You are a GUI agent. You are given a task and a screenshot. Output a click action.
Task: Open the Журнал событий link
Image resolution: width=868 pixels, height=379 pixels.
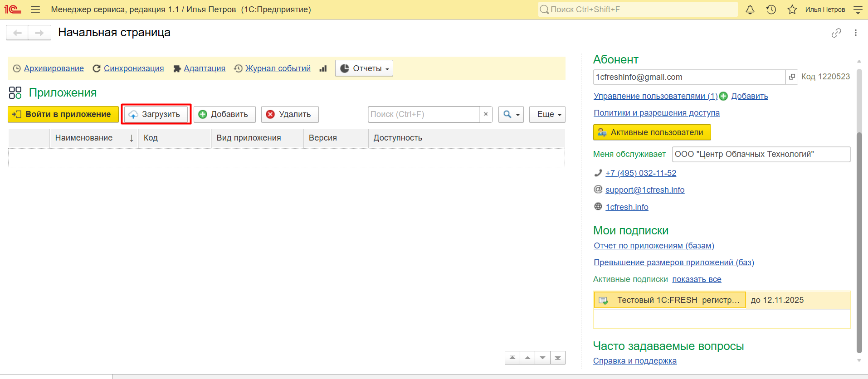(278, 68)
